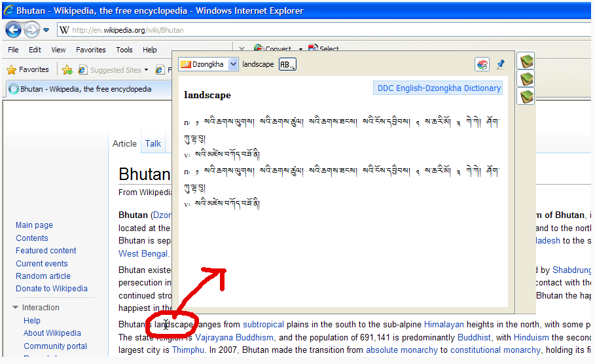
Task: Click Add to Favorites Bar star icon
Action: click(x=67, y=70)
